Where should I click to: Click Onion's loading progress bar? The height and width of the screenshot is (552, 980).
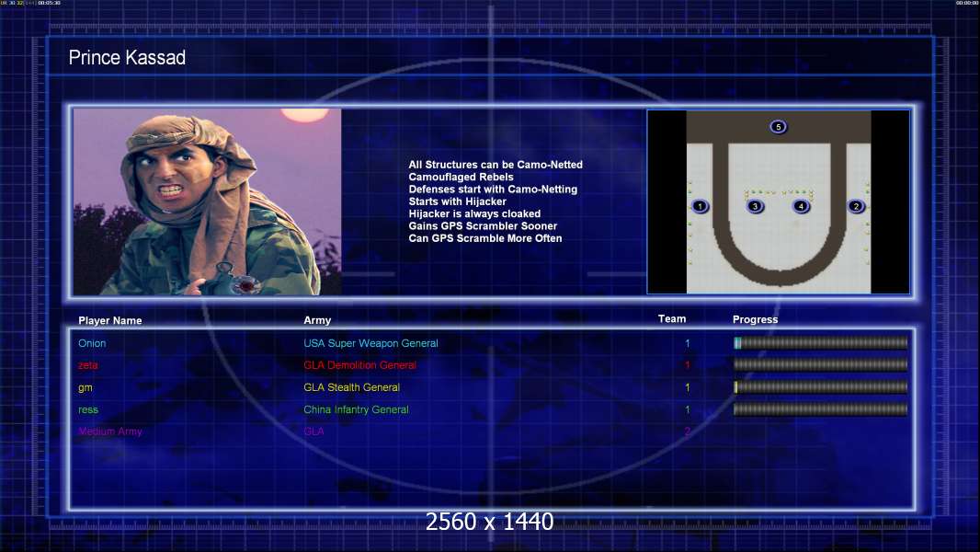pyautogui.click(x=821, y=342)
